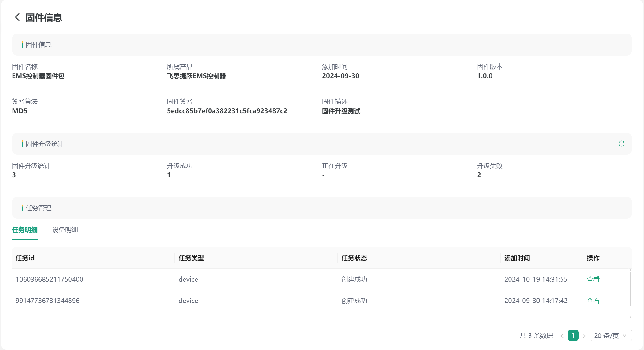Select the 任务明细 tab
Viewport: 644px width, 350px height.
pyautogui.click(x=25, y=230)
